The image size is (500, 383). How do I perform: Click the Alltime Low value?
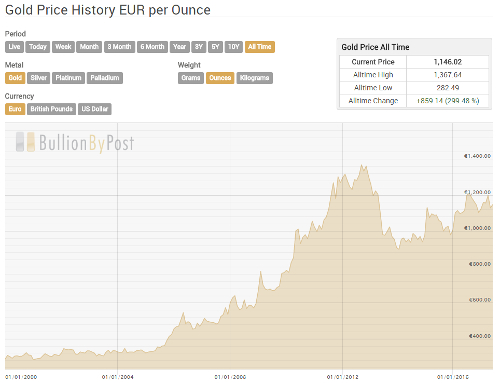448,88
